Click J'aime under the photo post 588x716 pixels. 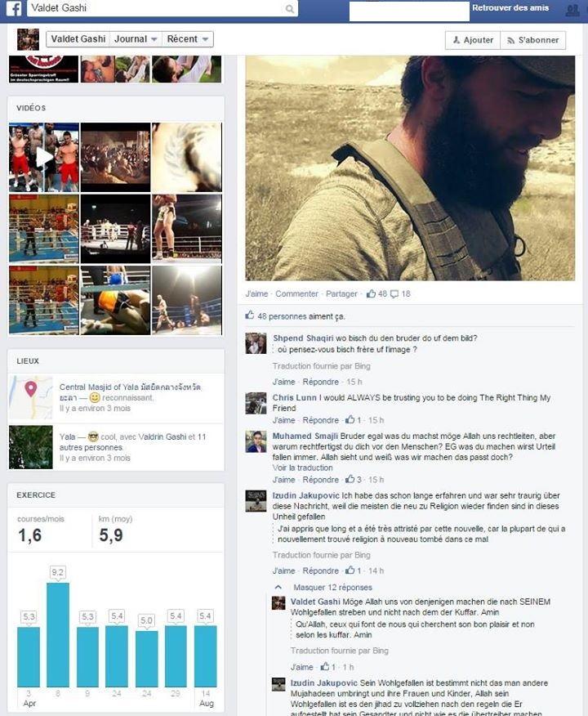(x=256, y=293)
